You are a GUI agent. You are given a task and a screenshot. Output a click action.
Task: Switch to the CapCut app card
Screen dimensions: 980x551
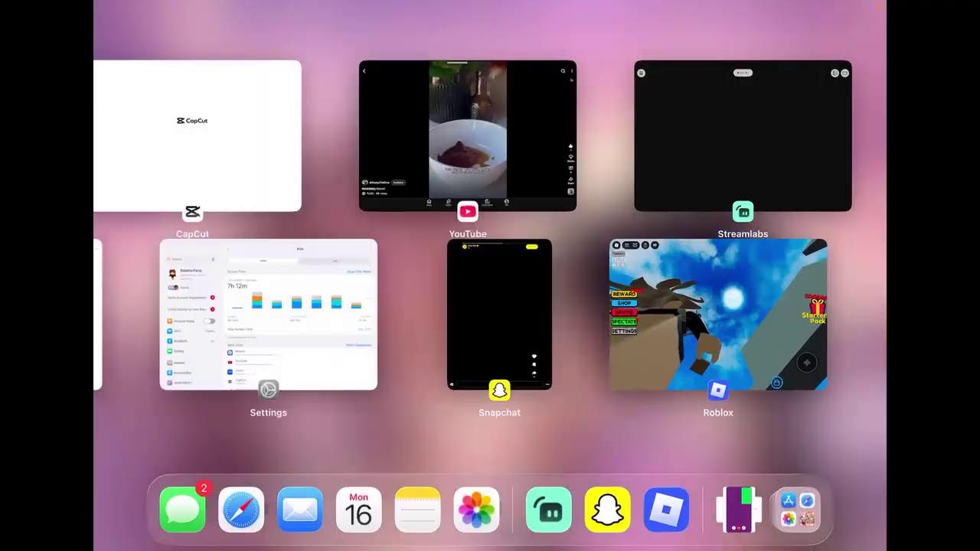pos(198,135)
